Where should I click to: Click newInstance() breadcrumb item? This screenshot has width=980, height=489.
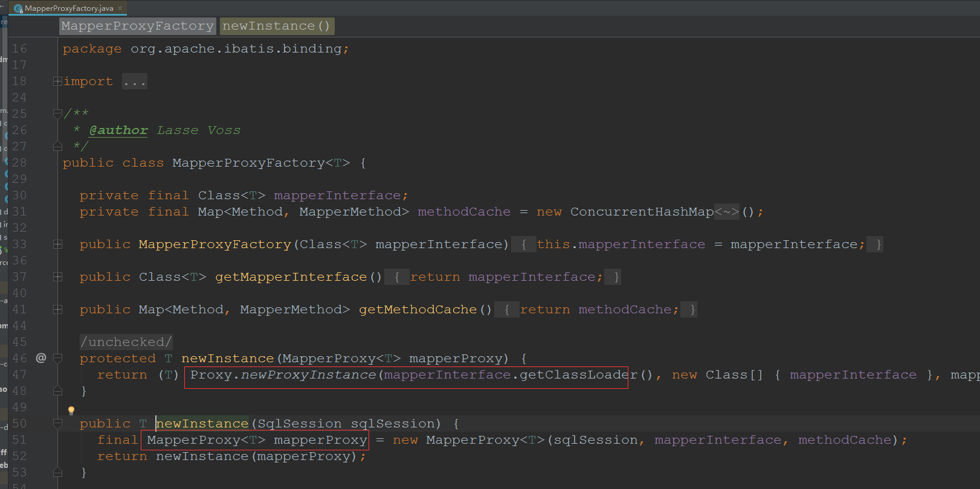point(276,26)
